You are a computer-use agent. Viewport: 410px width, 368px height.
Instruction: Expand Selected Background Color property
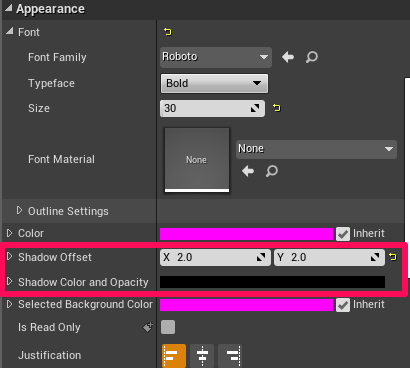tap(9, 304)
